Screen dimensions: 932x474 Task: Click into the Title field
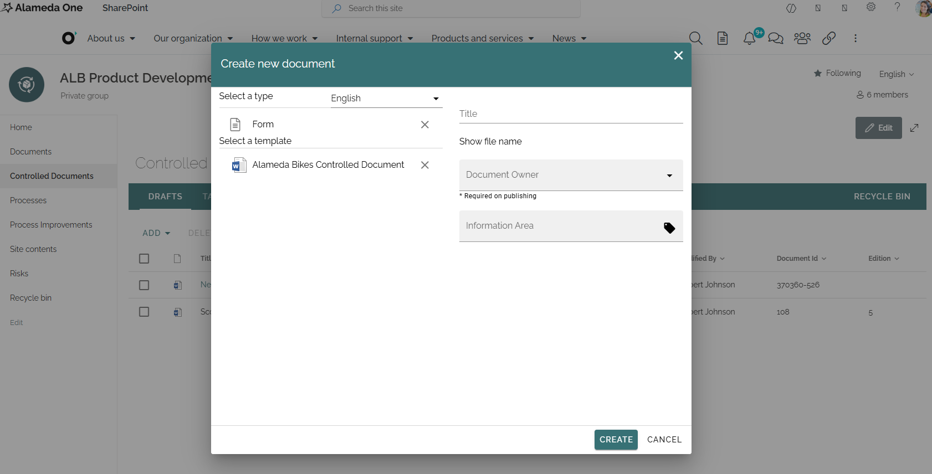[571, 114]
